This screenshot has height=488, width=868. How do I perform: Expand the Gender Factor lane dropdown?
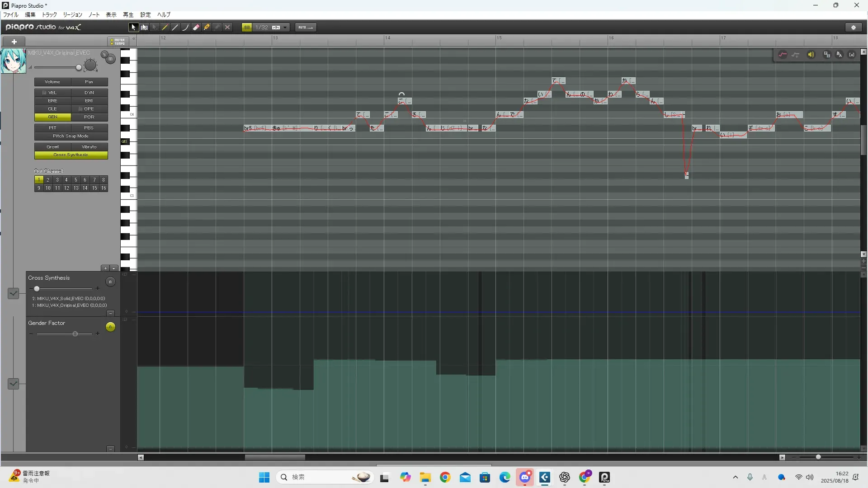[x=13, y=384]
